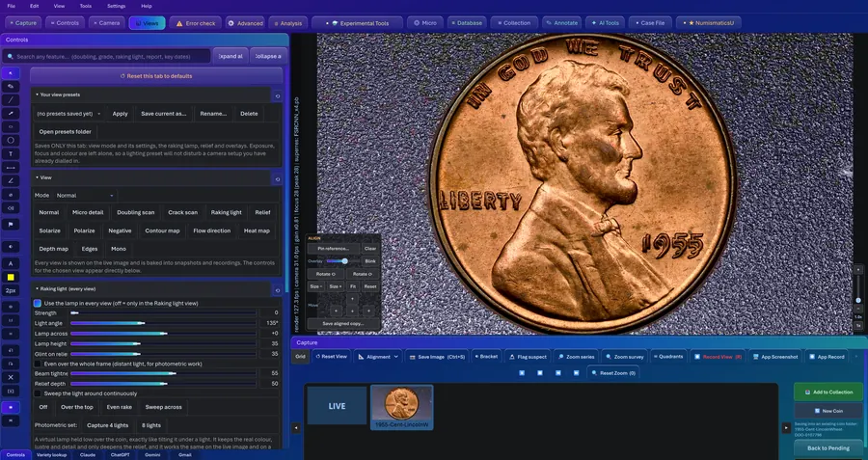Start the Zoom series capture
Viewport: 868px width, 460px height.
point(577,357)
